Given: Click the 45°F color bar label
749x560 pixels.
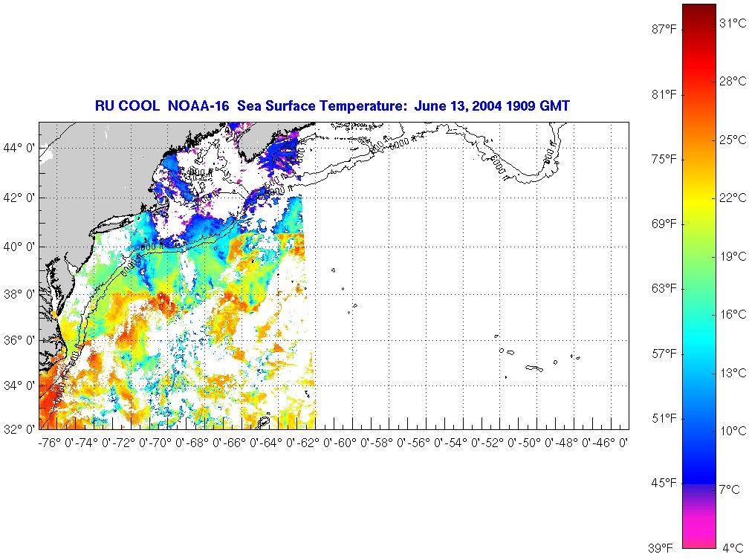Looking at the screenshot, I should 664,484.
